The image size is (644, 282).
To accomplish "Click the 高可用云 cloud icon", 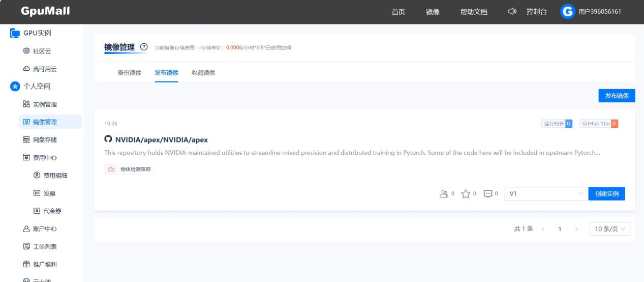I will [26, 69].
